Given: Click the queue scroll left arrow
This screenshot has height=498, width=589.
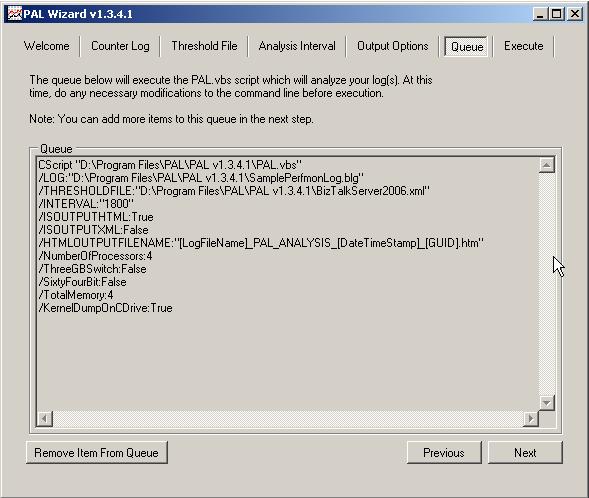Looking at the screenshot, I should point(45,418).
